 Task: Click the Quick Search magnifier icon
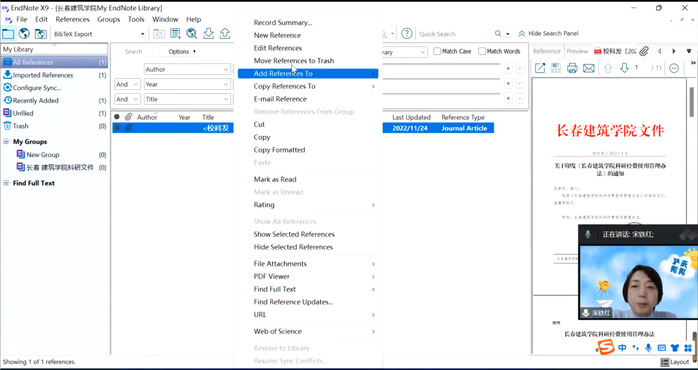click(x=498, y=34)
